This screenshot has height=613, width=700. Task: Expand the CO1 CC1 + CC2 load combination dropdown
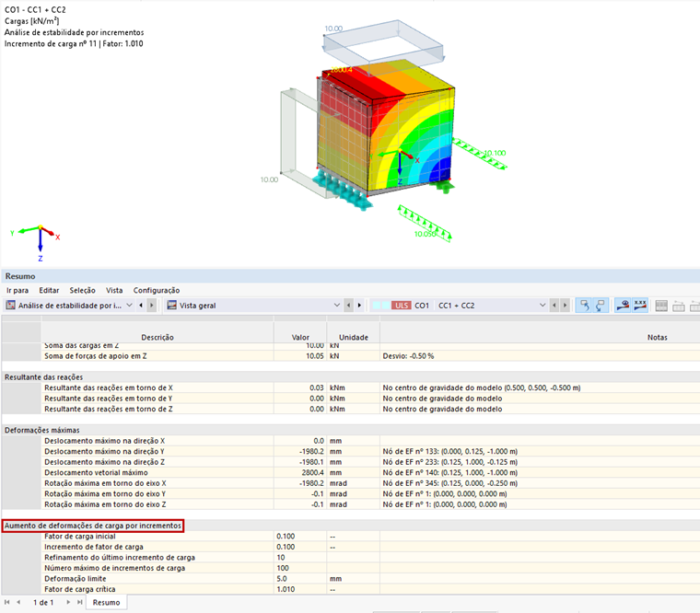pos(542,306)
